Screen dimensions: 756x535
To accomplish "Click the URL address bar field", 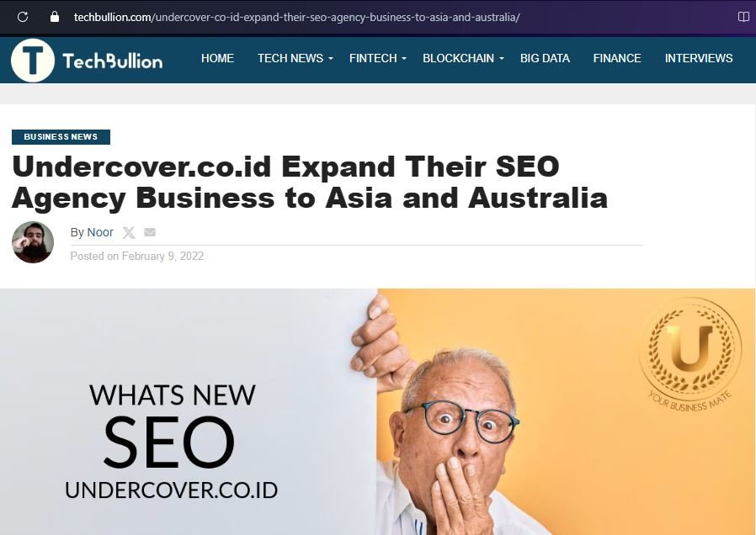I will (296, 18).
